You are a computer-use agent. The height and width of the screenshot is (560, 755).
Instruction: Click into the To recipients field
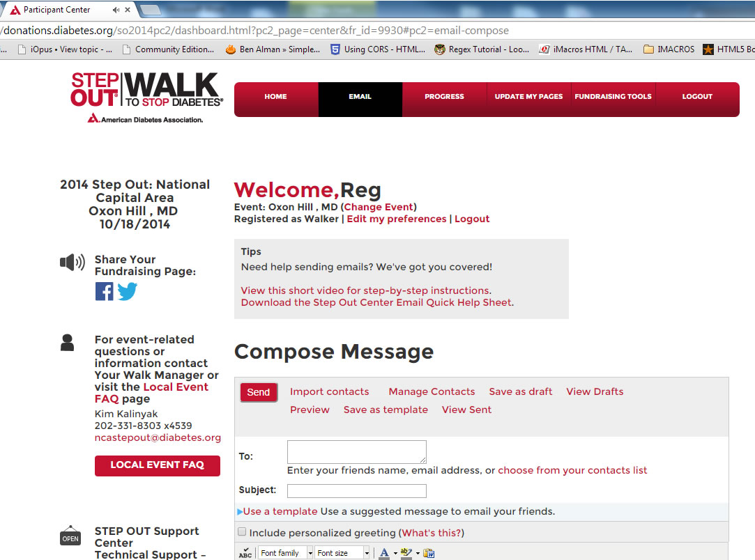357,452
